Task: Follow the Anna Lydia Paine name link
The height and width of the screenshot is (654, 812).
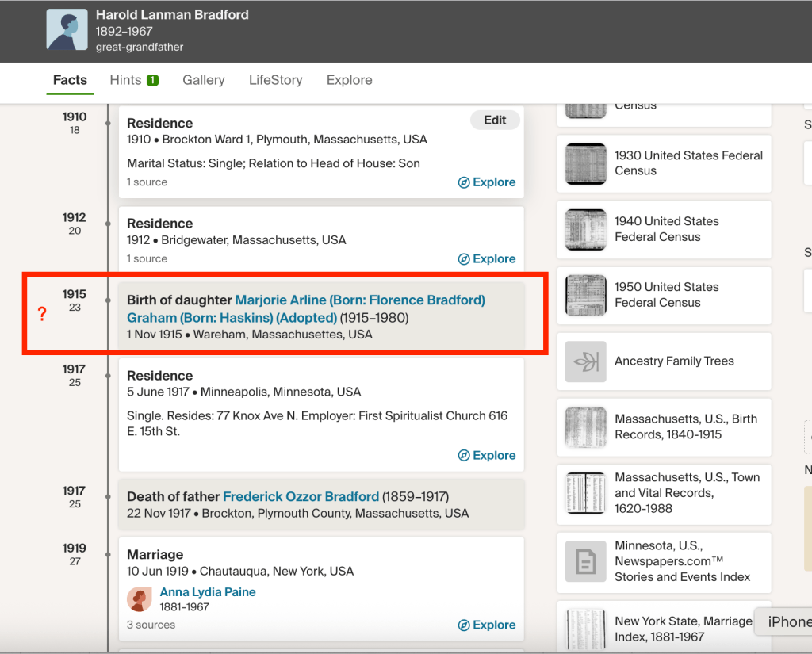Action: click(208, 592)
